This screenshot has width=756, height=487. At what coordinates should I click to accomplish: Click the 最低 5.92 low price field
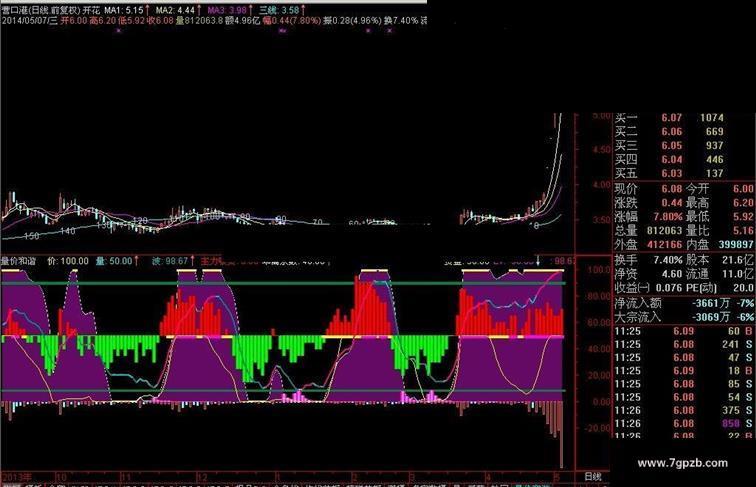click(x=720, y=216)
